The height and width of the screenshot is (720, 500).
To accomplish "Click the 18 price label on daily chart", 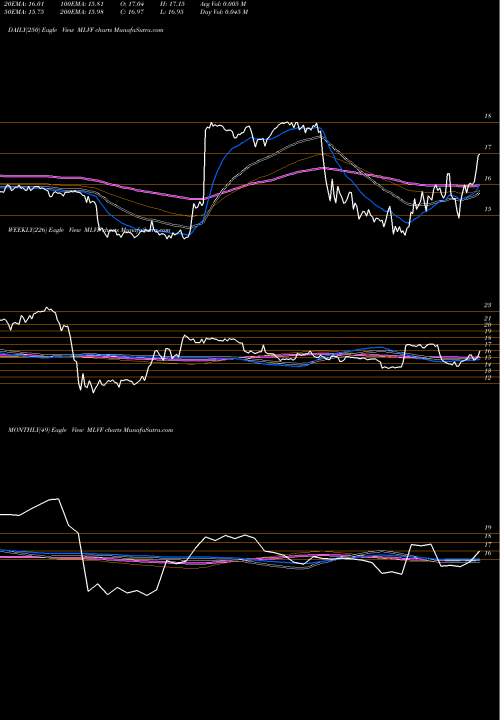I will (x=488, y=116).
